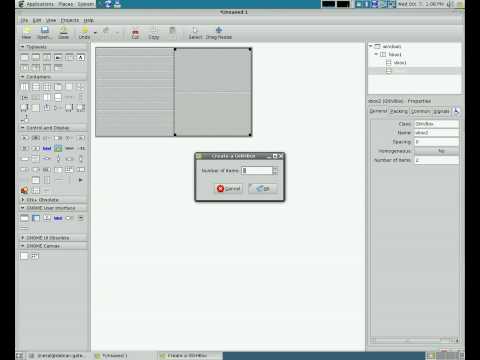The width and height of the screenshot is (480, 360).
Task: Click the Save toolbar button
Action: click(x=63, y=33)
